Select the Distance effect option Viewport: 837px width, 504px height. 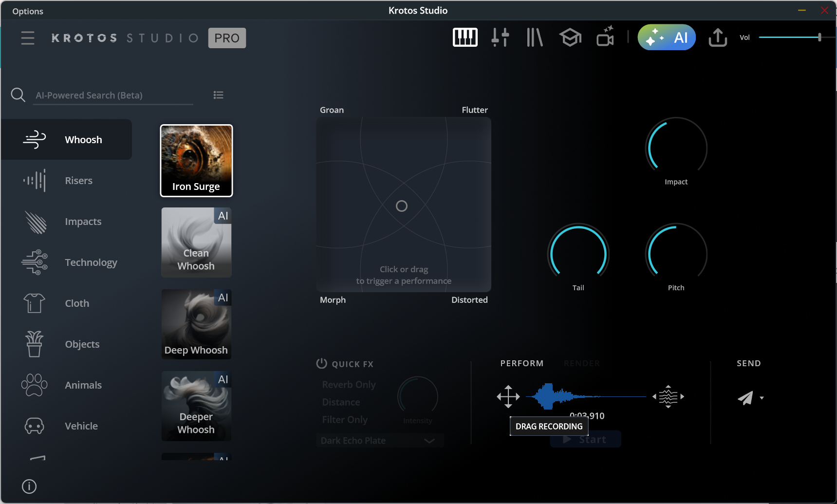[341, 402]
